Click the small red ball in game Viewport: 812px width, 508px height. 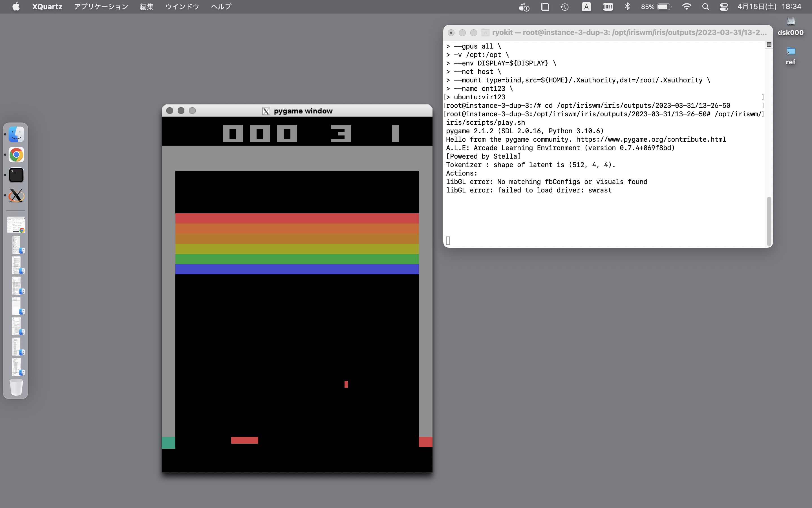[346, 384]
